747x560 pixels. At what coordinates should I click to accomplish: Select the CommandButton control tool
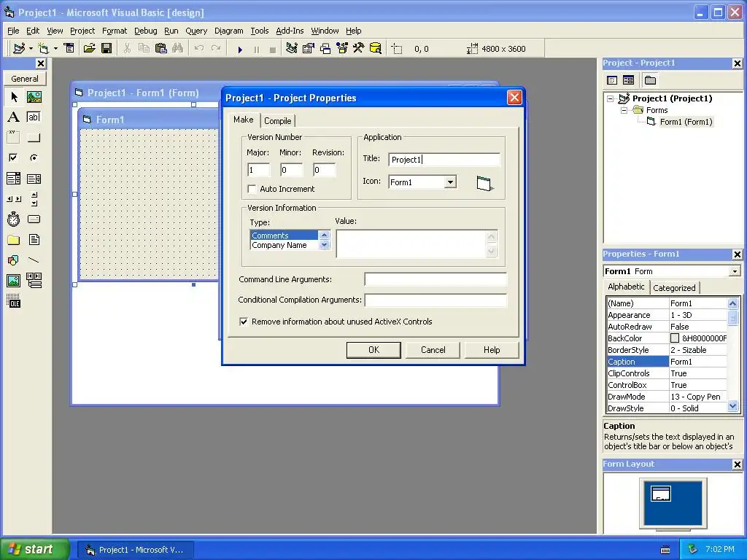34,138
